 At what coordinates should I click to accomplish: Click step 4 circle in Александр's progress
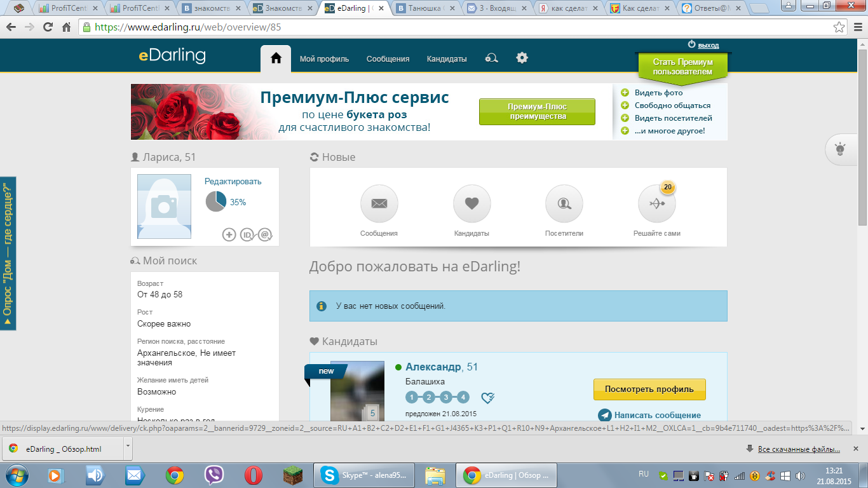click(463, 397)
